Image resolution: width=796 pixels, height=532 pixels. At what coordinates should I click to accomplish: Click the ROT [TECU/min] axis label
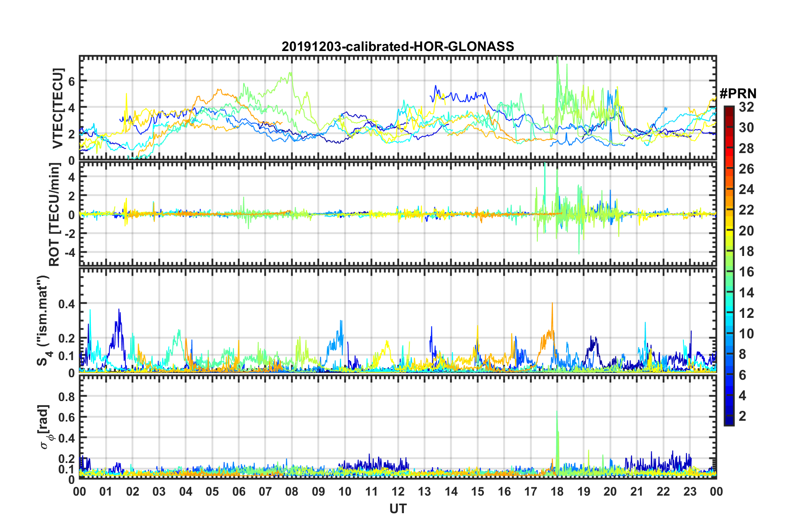[54, 215]
